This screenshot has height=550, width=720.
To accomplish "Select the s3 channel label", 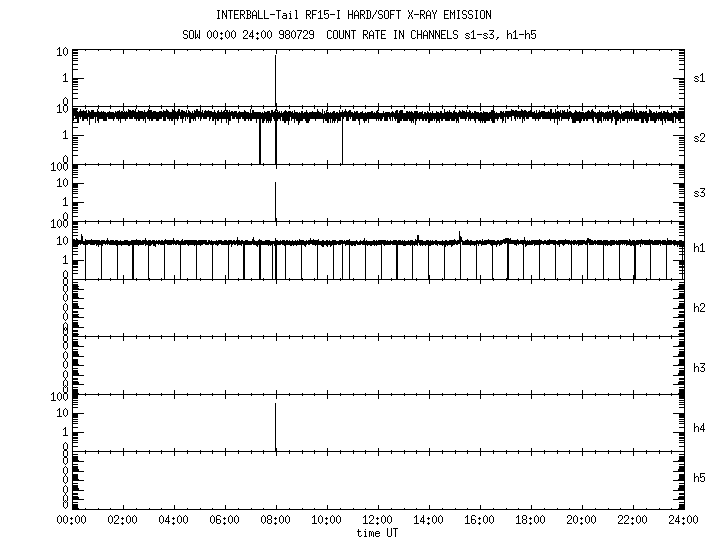I will tap(699, 193).
